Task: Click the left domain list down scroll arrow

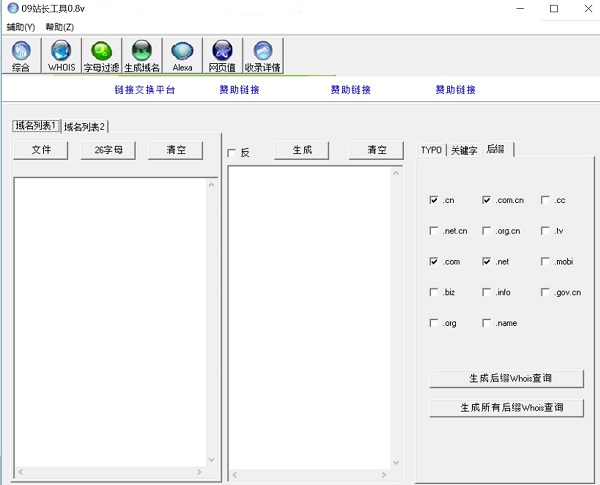Action: pyautogui.click(x=211, y=459)
